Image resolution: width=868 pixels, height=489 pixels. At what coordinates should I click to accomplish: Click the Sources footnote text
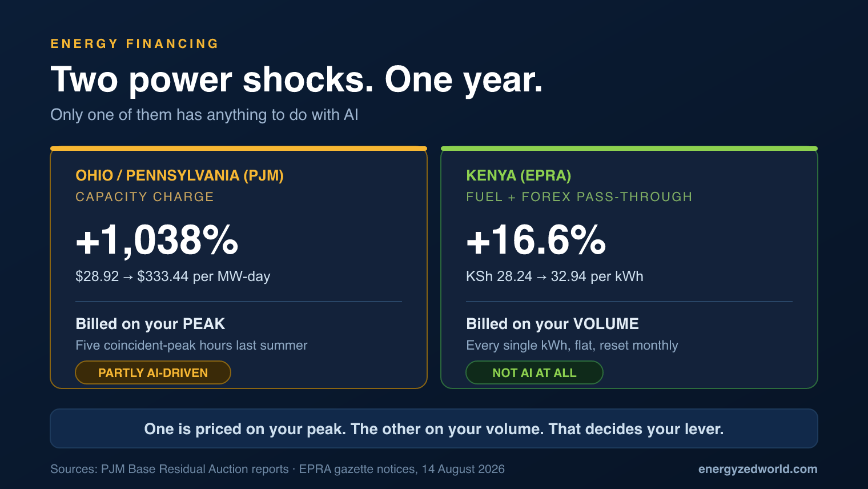pyautogui.click(x=278, y=469)
